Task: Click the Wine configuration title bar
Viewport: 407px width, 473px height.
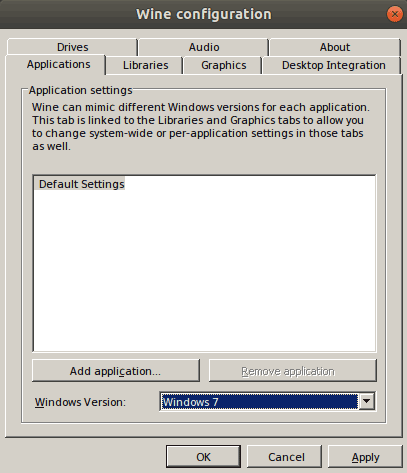Action: (x=203, y=14)
